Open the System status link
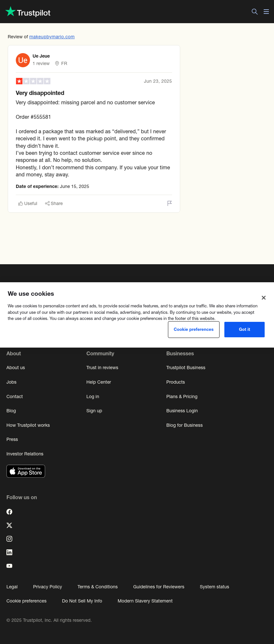The image size is (274, 644). [214, 587]
